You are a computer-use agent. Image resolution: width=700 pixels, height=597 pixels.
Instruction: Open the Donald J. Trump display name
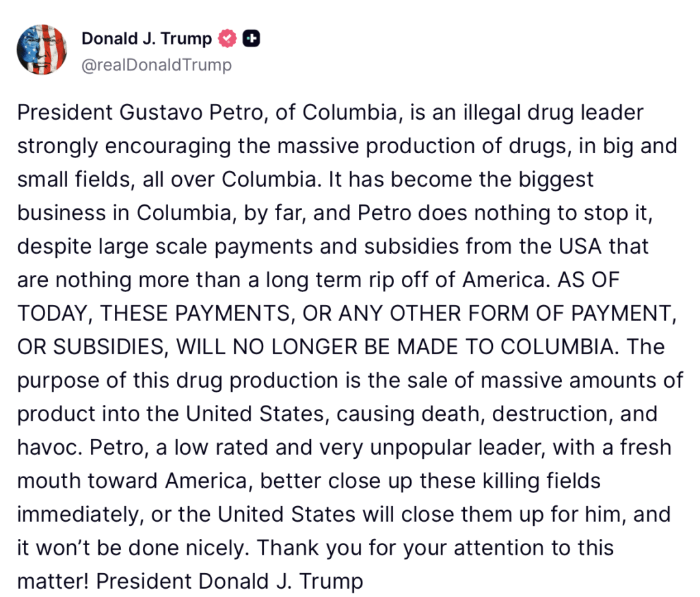click(147, 39)
